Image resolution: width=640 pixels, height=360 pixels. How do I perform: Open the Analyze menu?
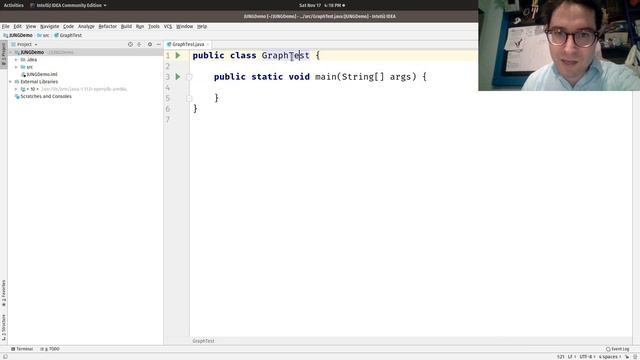(x=86, y=26)
